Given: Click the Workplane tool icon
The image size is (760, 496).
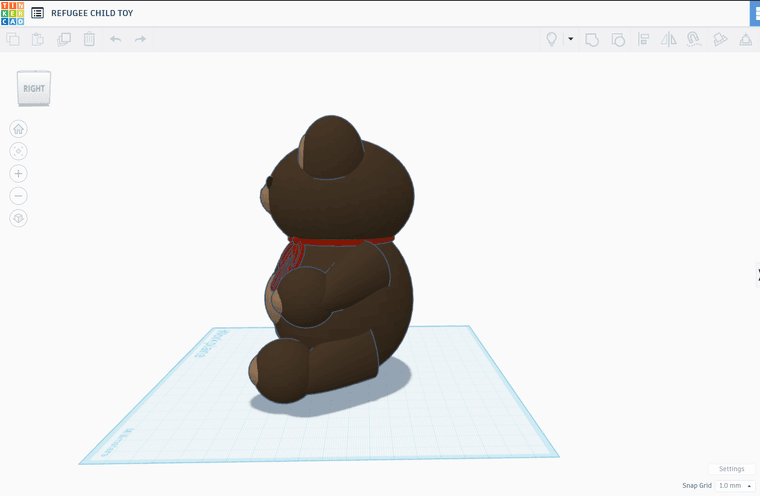Looking at the screenshot, I should point(720,40).
